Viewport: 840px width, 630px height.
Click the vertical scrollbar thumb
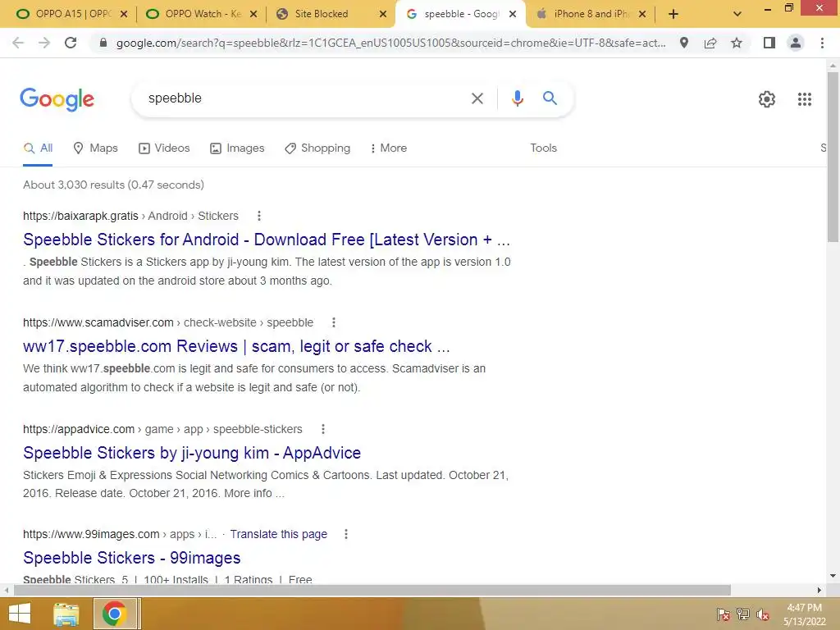(833, 157)
